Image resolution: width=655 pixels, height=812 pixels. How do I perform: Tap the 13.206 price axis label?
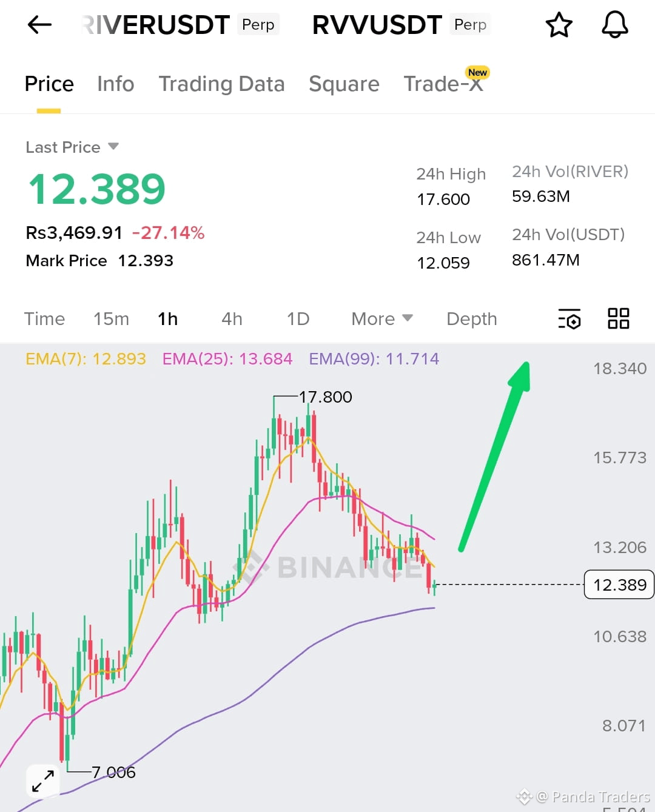(620, 547)
